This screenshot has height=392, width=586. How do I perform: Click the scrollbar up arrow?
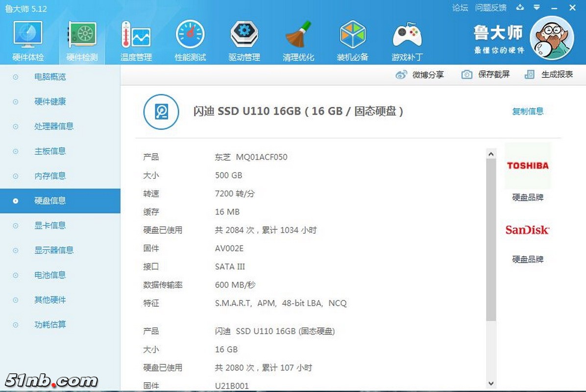491,154
